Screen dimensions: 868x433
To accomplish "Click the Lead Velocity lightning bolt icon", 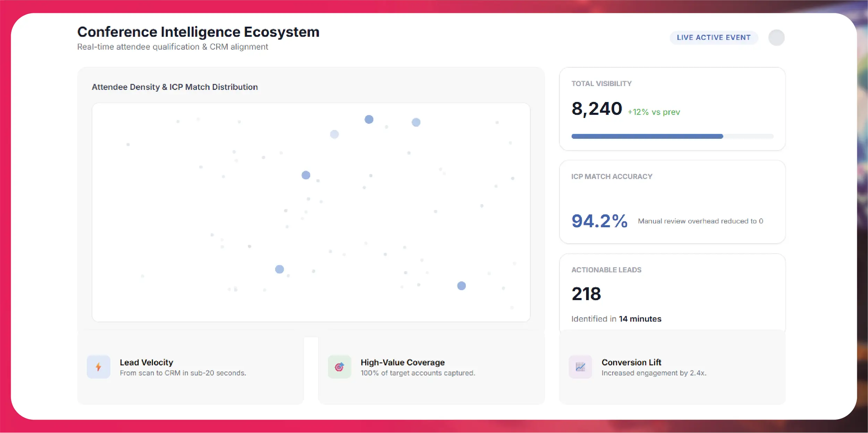I will (99, 367).
